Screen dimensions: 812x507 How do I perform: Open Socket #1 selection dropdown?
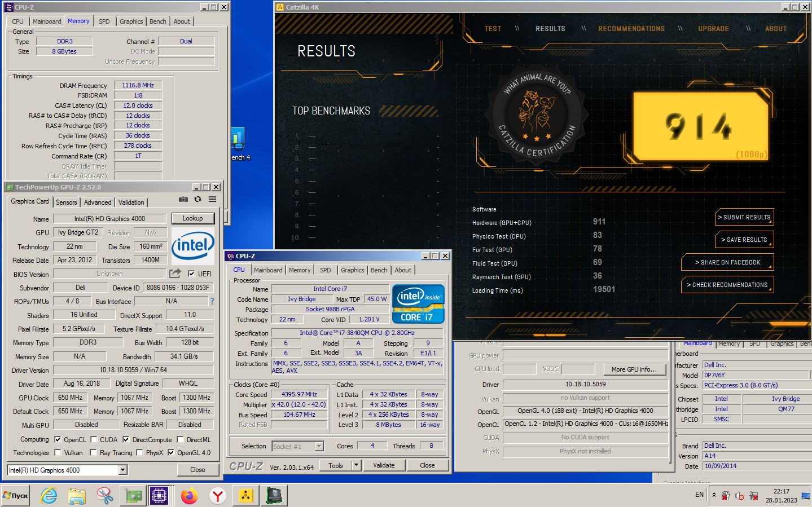tap(319, 446)
